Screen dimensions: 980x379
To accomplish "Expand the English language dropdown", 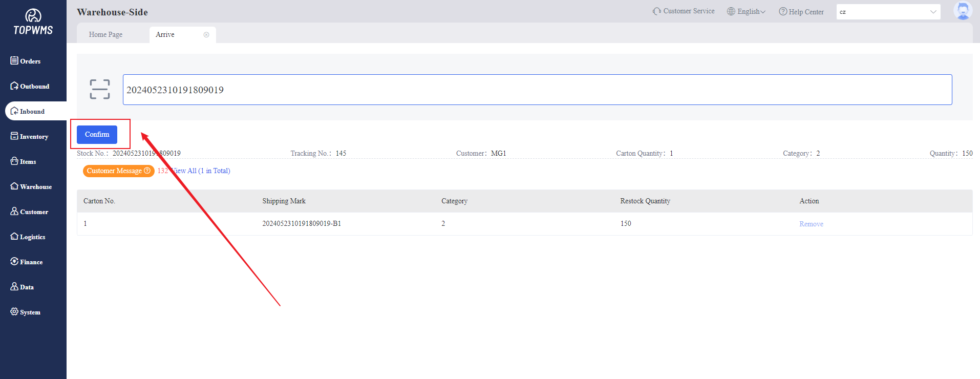I will [x=747, y=12].
